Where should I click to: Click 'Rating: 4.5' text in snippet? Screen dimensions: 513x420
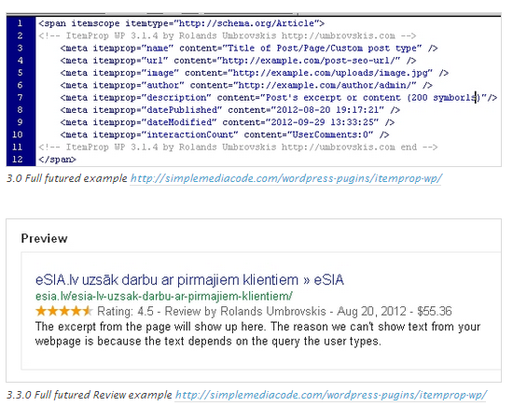pos(125,312)
